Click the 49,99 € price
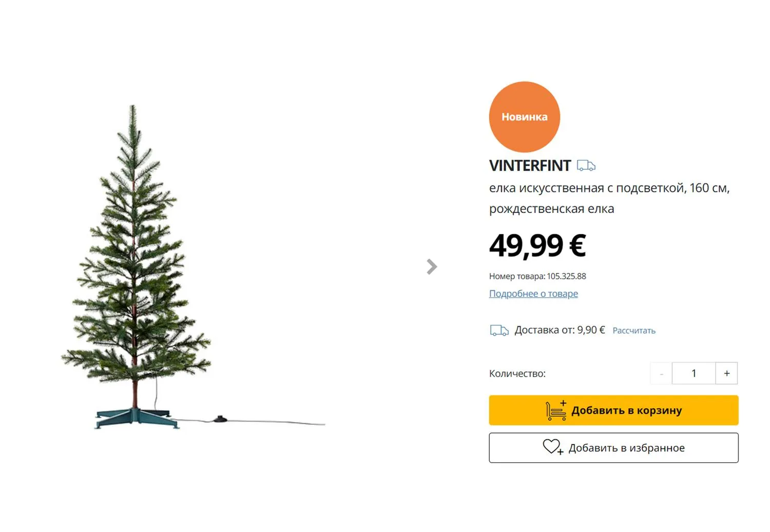 click(537, 245)
